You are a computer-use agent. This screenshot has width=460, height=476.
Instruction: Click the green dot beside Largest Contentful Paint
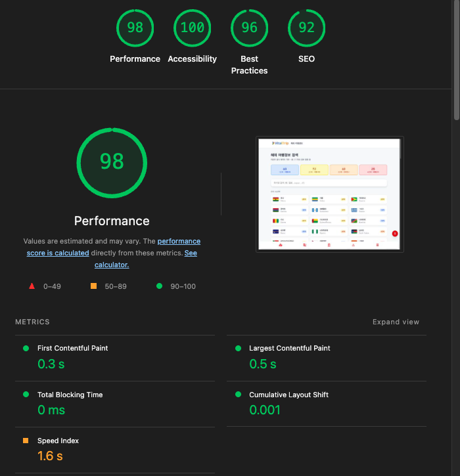pyautogui.click(x=238, y=348)
